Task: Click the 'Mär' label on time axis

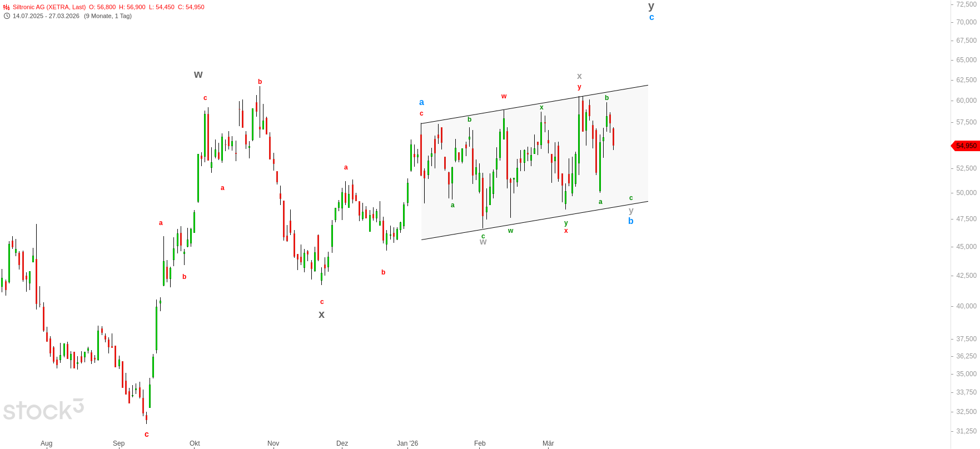Action: point(548,443)
